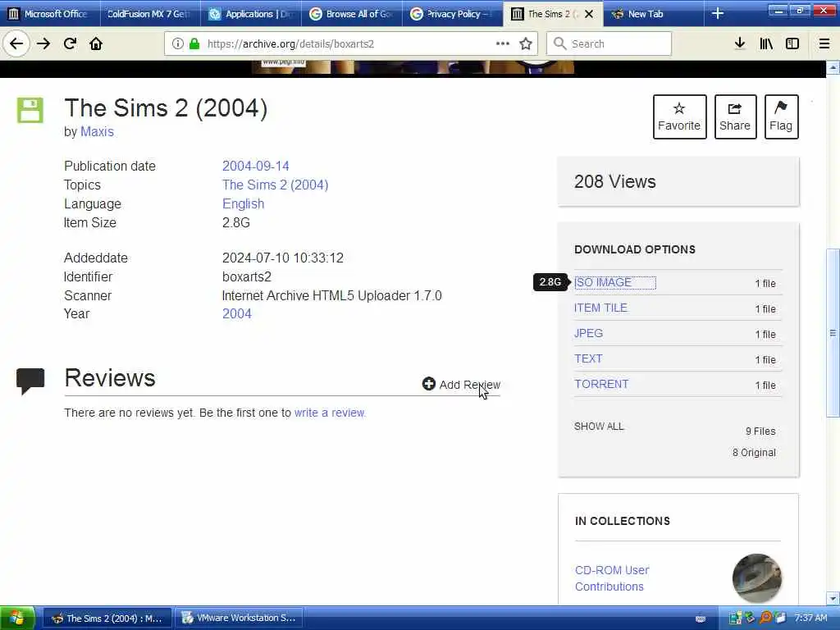Viewport: 840px width, 630px height.
Task: Go forward with the forward arrow
Action: (x=43, y=43)
